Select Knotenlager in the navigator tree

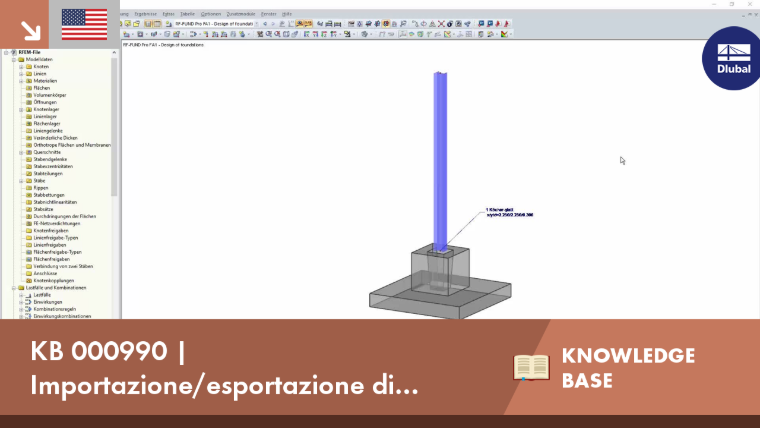point(46,110)
